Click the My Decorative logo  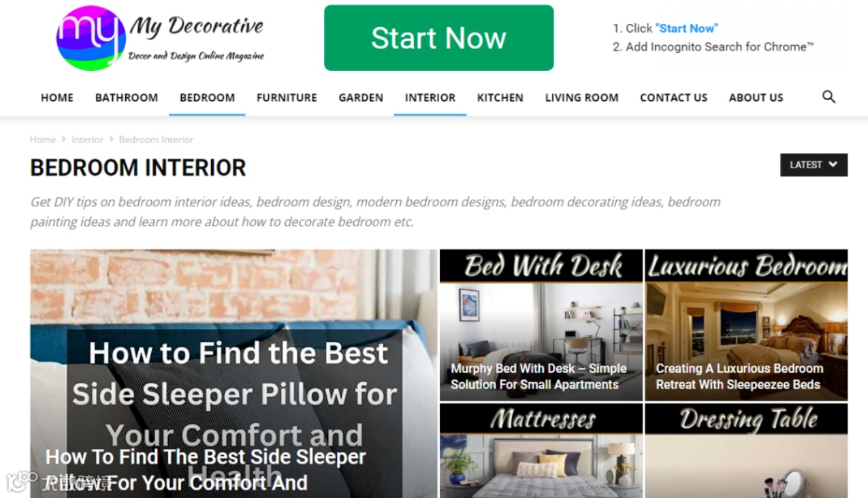tap(160, 38)
